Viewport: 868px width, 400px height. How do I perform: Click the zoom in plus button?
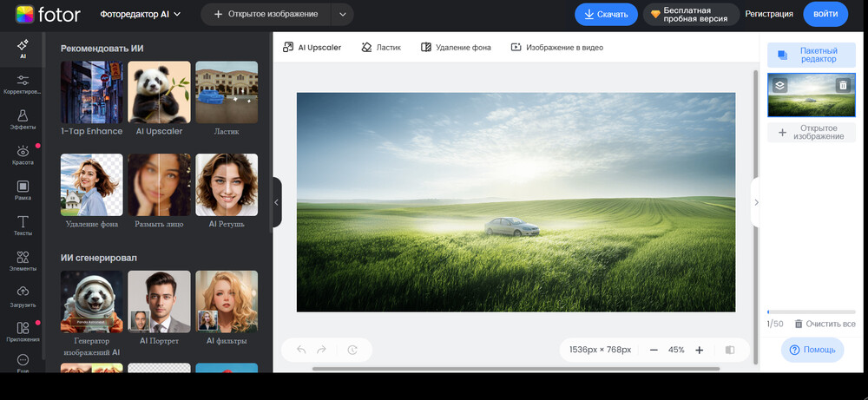click(700, 350)
